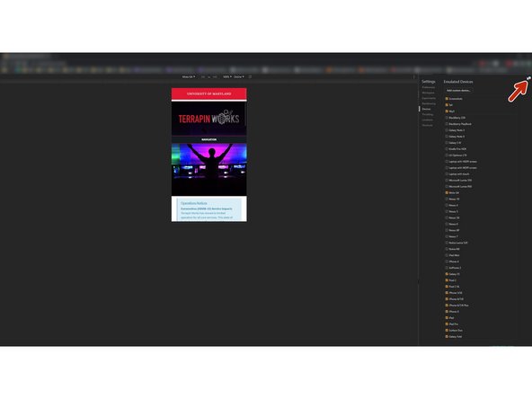Open the Throttling settings tab
Viewport: 532px width, 399px height.
428,114
